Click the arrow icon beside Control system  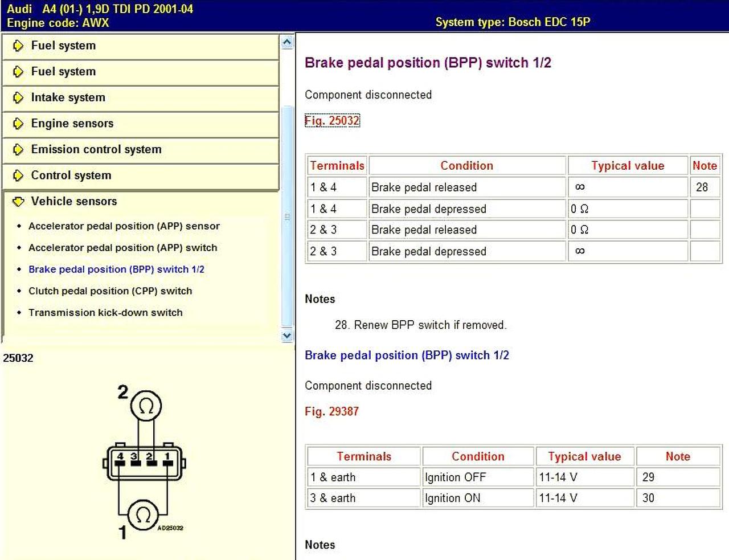18,175
